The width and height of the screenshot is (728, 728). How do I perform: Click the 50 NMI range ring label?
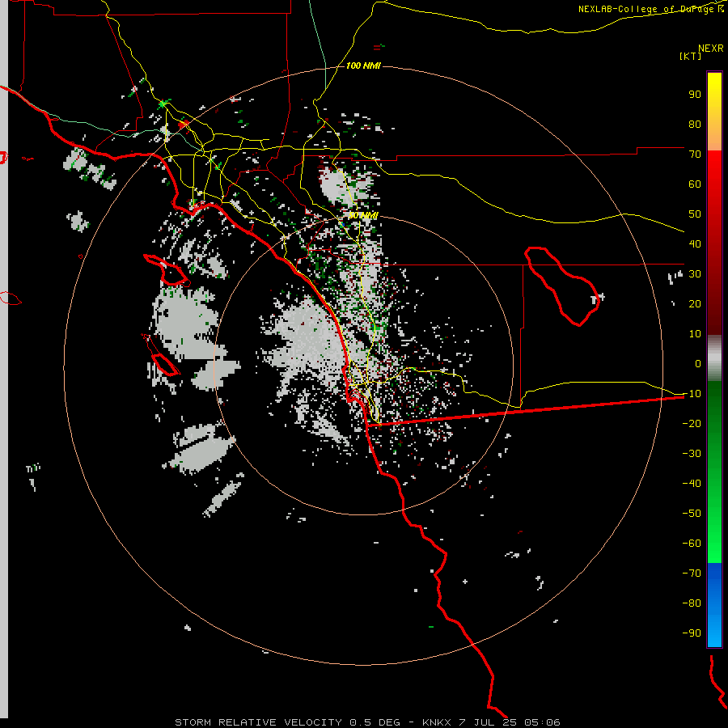pos(363,215)
